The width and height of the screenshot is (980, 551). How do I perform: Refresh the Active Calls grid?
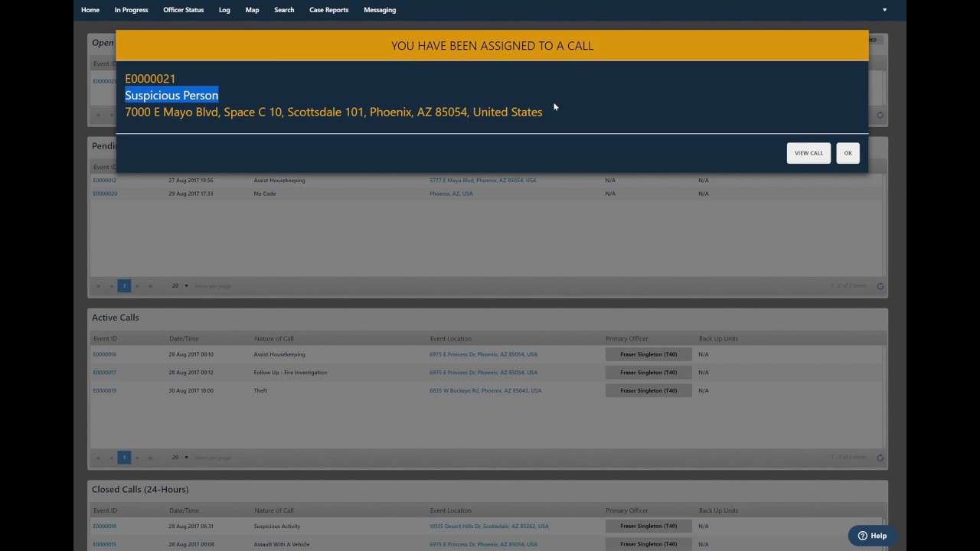tap(880, 458)
